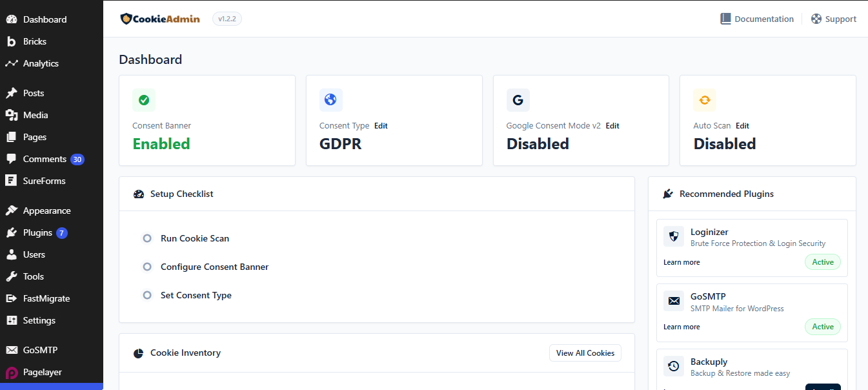868x390 pixels.
Task: Toggle the Run Cookie Scan checklist circle
Action: (x=147, y=238)
